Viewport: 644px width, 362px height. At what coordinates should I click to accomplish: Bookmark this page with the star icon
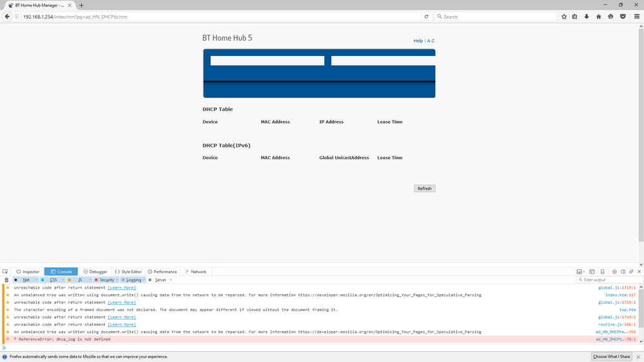point(564,16)
